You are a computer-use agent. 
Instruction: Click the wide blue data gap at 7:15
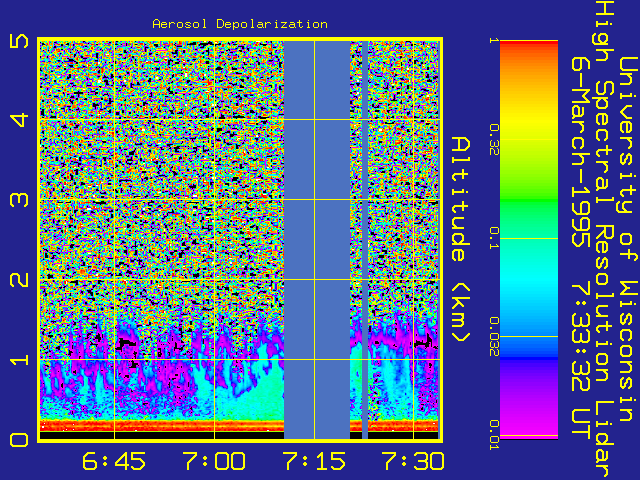coord(317,240)
